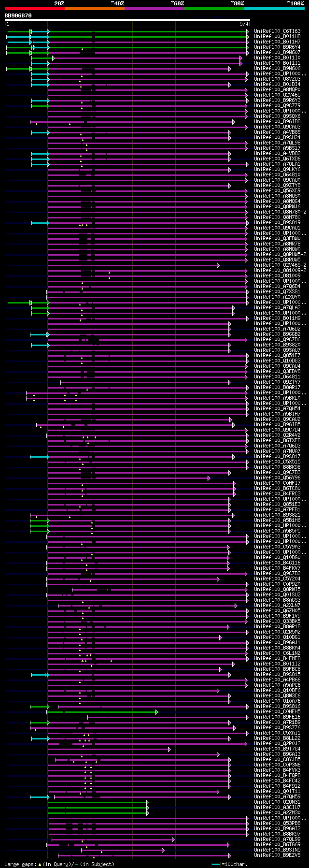The height and width of the screenshot is (868, 309).
Task: Click the UniRef100_B0I1I0 label
Action: click(277, 58)
